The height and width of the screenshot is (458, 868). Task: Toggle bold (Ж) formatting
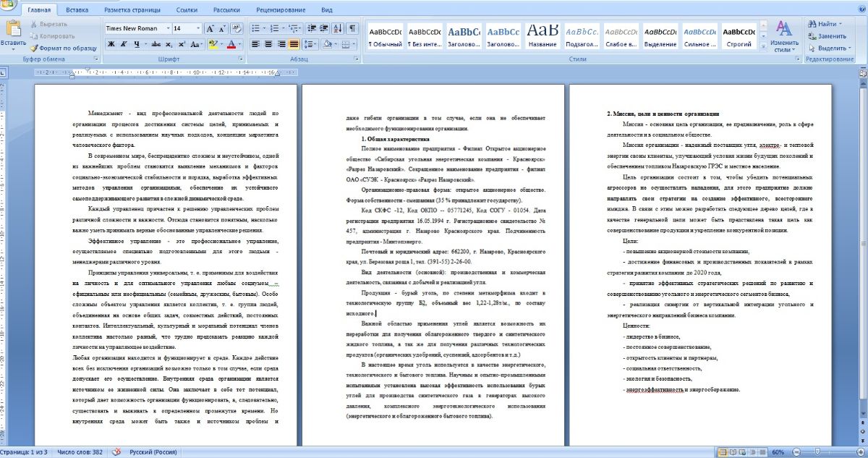[111, 44]
